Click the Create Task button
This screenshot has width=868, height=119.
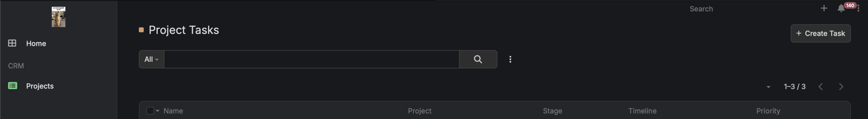click(820, 33)
